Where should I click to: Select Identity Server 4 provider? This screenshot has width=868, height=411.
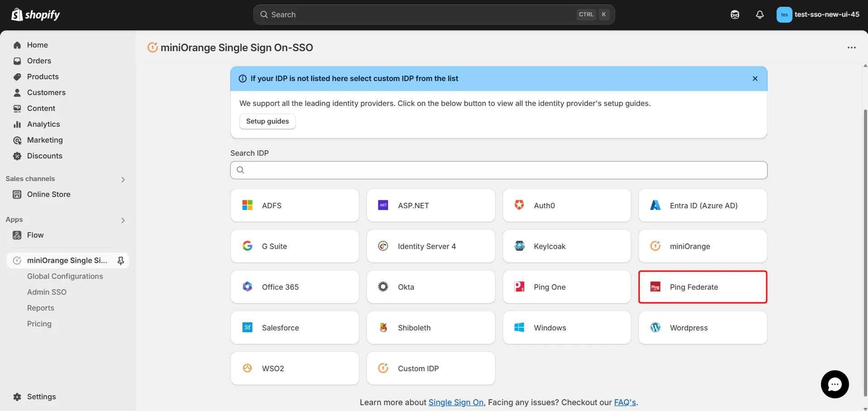(431, 246)
